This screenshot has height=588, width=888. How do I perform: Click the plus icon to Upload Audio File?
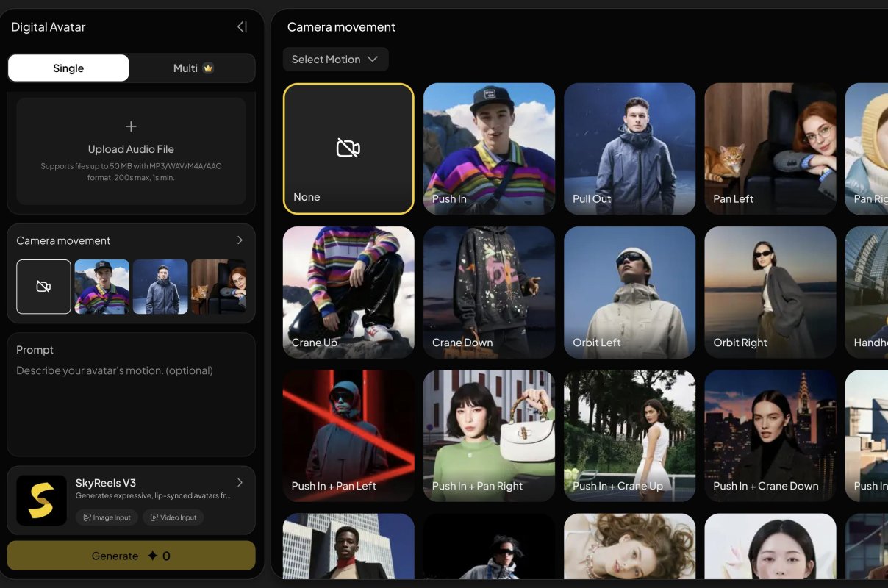(131, 126)
